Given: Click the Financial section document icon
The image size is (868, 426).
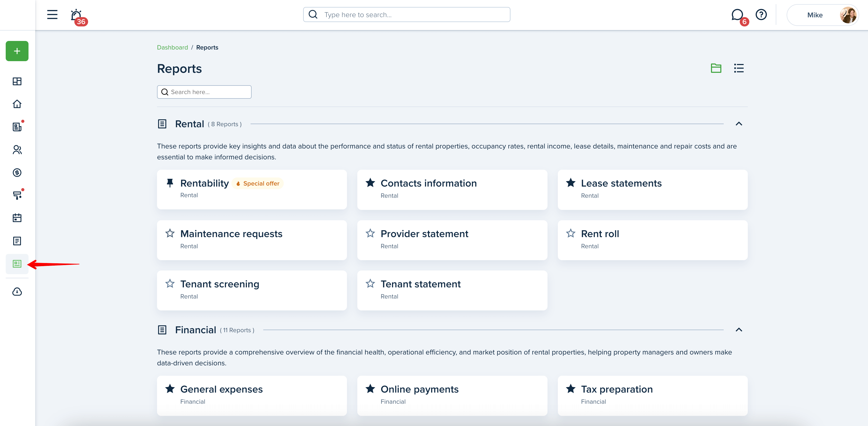Looking at the screenshot, I should [162, 330].
